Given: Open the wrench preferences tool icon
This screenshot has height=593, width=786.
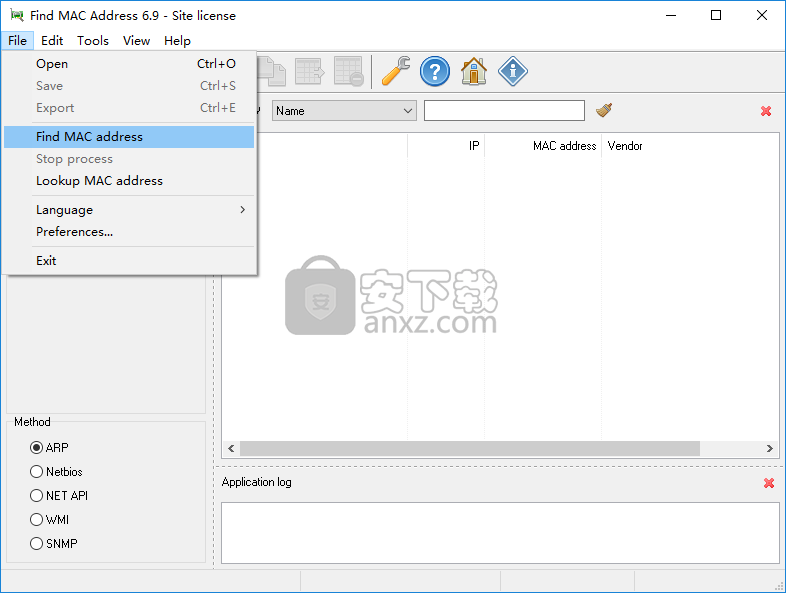Looking at the screenshot, I should tap(396, 71).
